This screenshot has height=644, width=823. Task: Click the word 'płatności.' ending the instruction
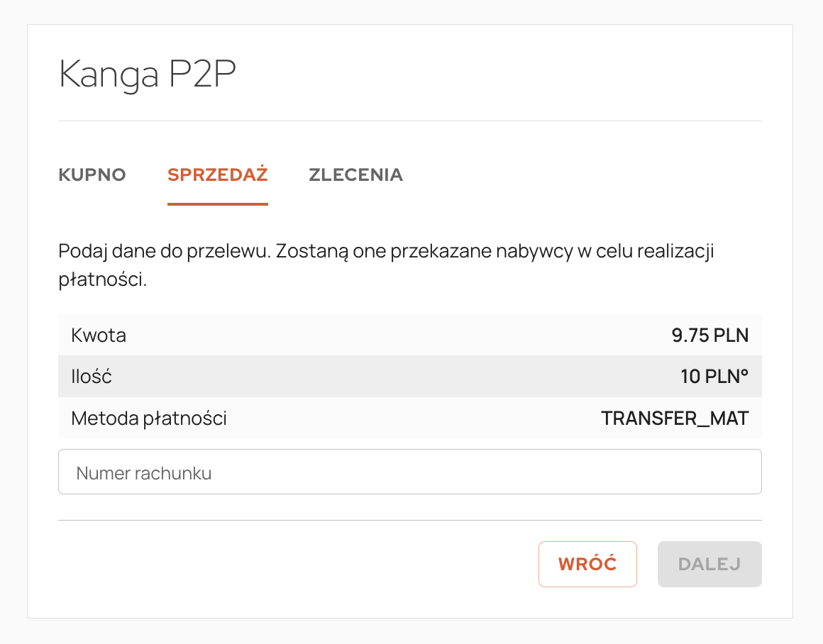(102, 279)
